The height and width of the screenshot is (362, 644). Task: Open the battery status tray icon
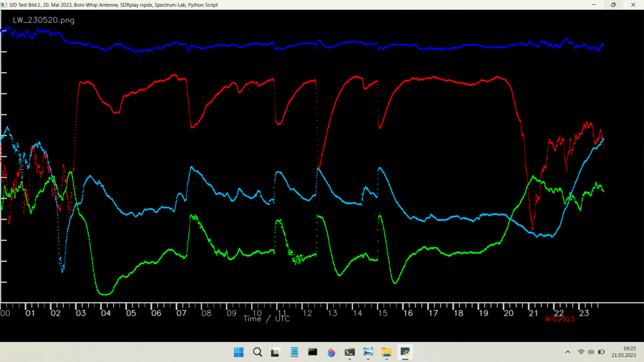click(601, 352)
